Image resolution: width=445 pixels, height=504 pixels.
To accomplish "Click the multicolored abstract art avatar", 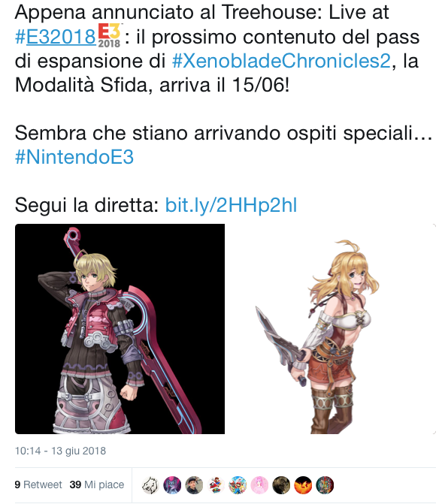I will tap(325, 484).
